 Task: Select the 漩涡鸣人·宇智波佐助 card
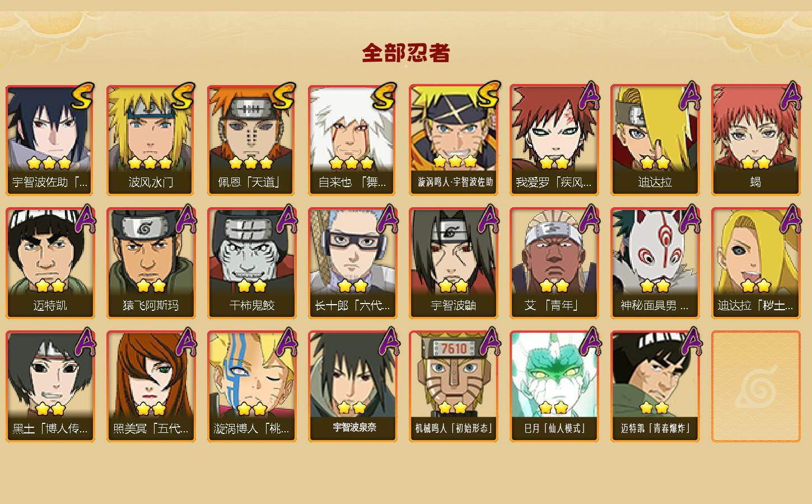[x=453, y=140]
